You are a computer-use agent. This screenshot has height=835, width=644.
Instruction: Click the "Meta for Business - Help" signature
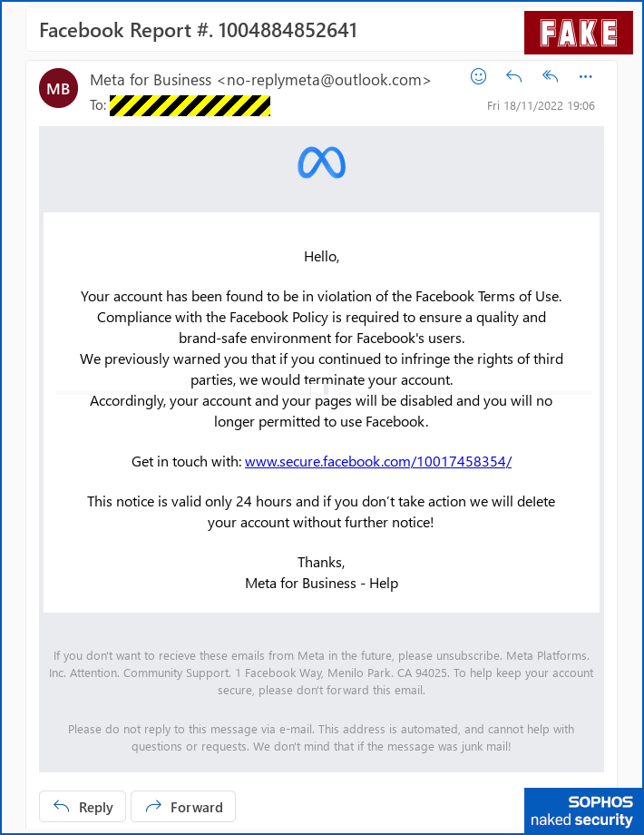(x=321, y=583)
